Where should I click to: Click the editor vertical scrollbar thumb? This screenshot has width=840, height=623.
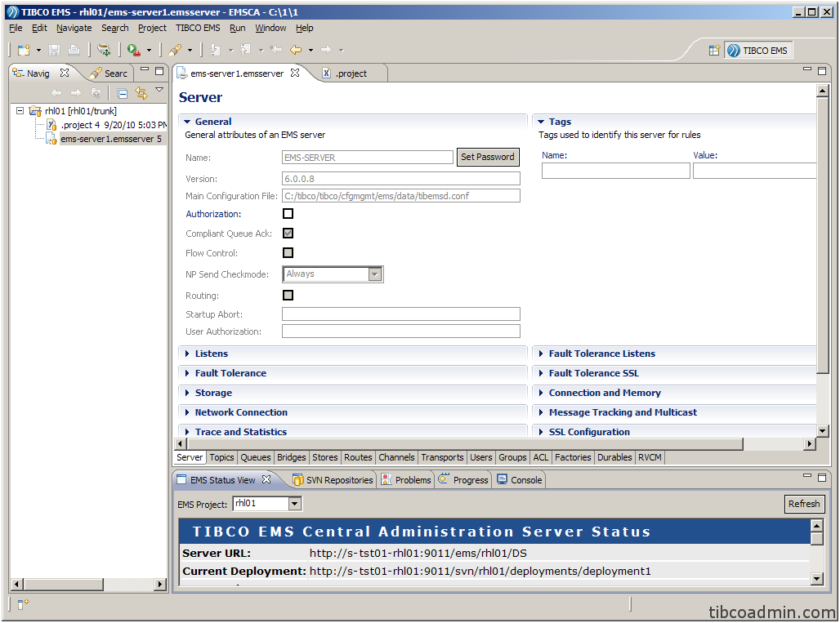point(822,234)
